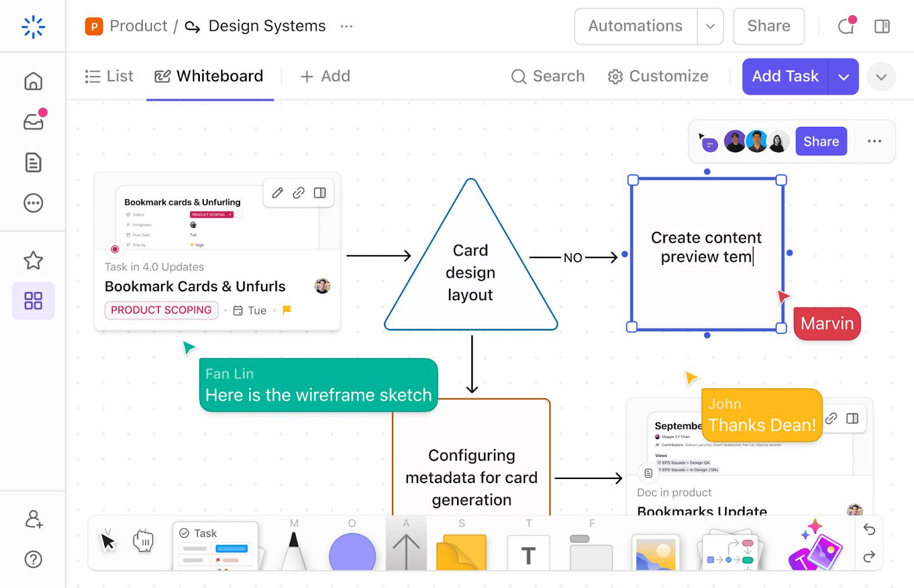The height and width of the screenshot is (588, 914).
Task: Toggle the right sidebar panel open
Action: coord(881,26)
